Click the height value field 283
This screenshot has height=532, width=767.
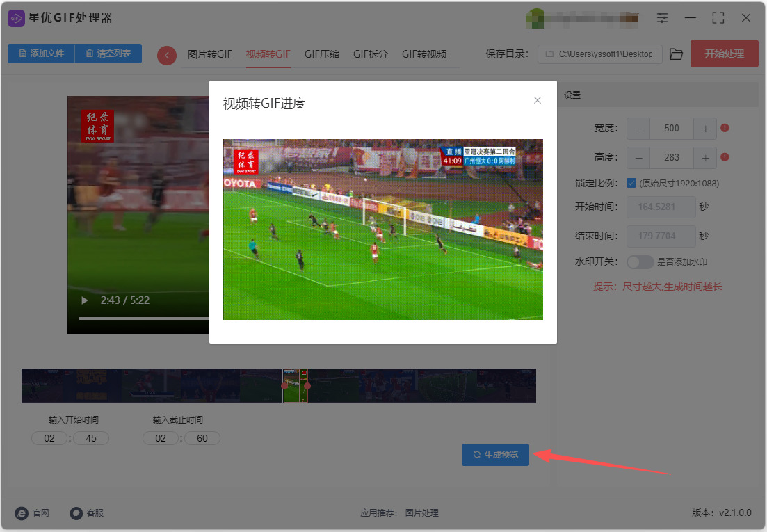[672, 158]
